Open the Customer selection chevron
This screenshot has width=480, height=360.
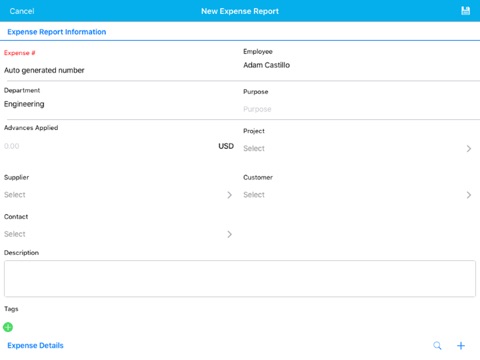coord(469,195)
